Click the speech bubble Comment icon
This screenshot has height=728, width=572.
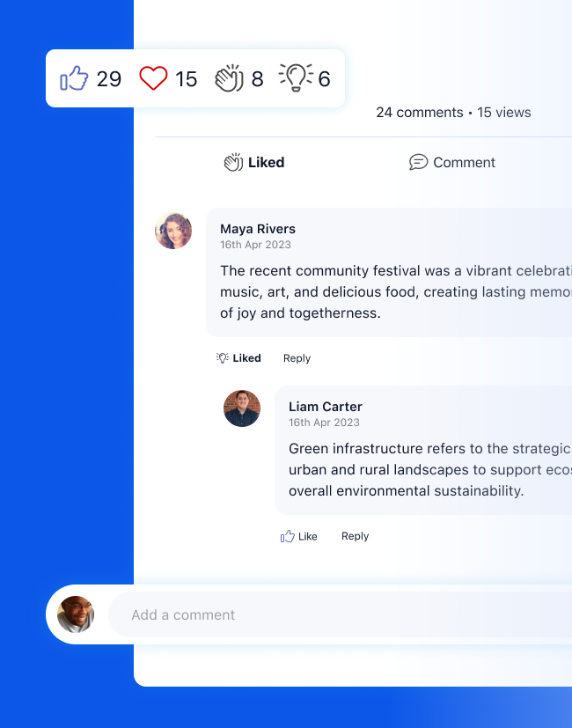click(x=418, y=162)
